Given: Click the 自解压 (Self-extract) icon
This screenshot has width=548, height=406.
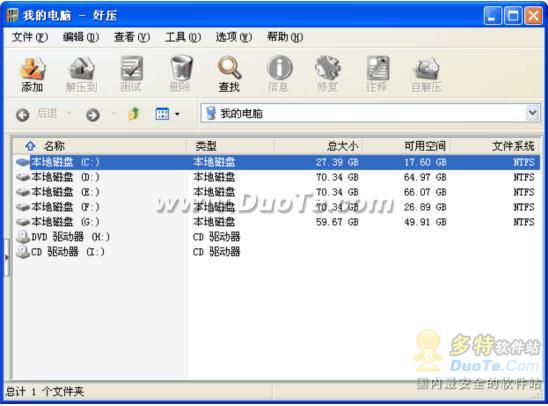Looking at the screenshot, I should point(426,74).
